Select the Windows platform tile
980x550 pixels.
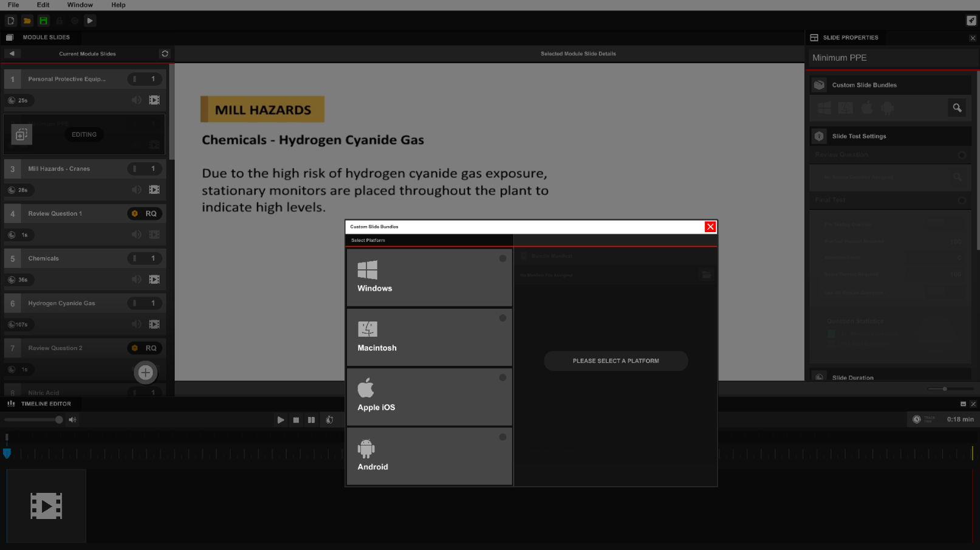429,277
